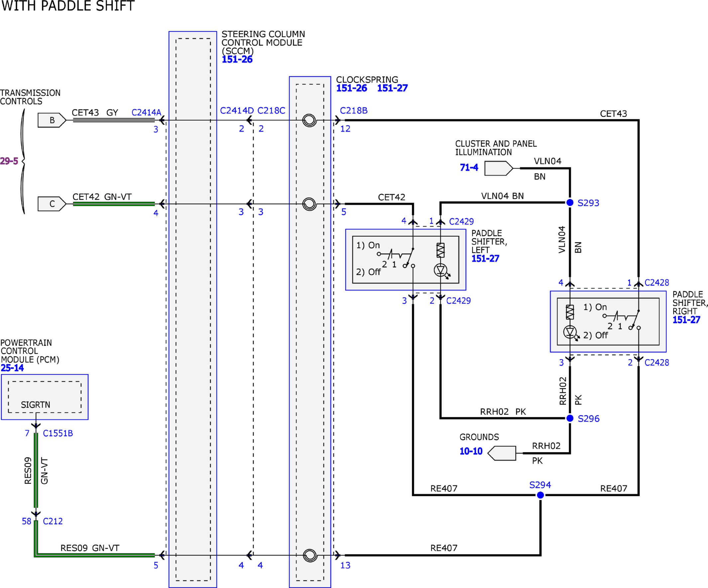Screen dimensions: 708x588
Task: Click the POWERTRAIN CONTROL MODULE (PCM) label
Action: [x=30, y=351]
